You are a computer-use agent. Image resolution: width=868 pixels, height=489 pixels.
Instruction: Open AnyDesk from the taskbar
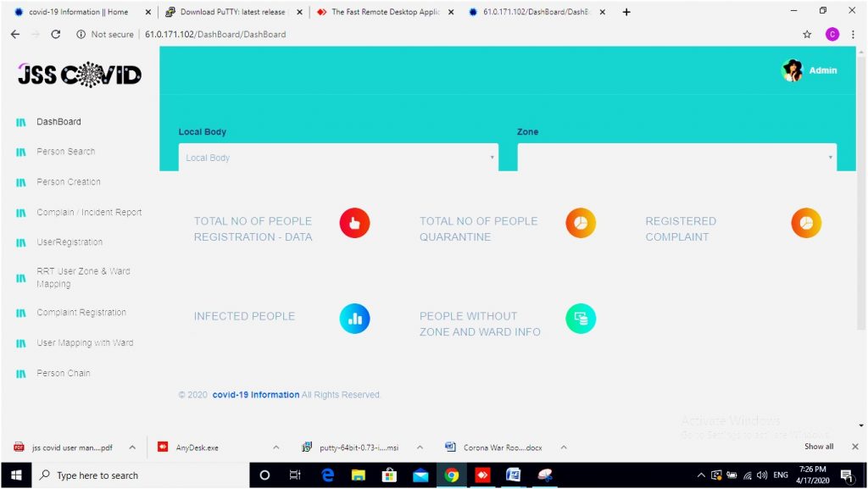(x=482, y=475)
